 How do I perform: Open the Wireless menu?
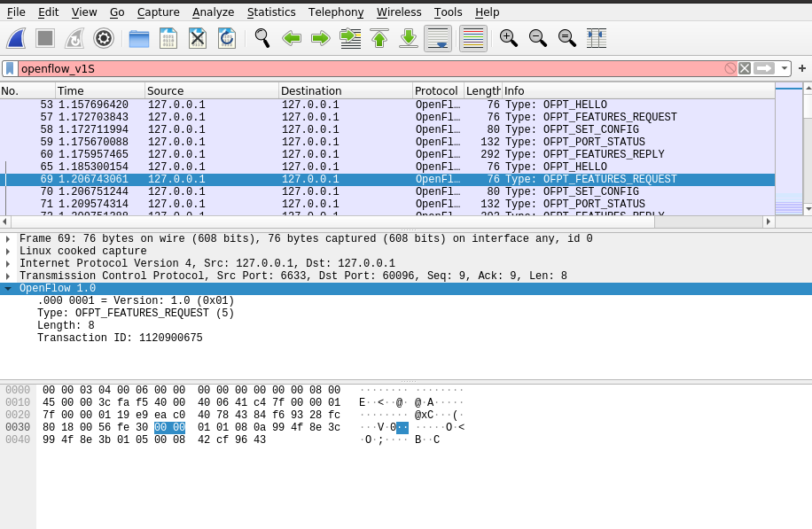click(399, 12)
